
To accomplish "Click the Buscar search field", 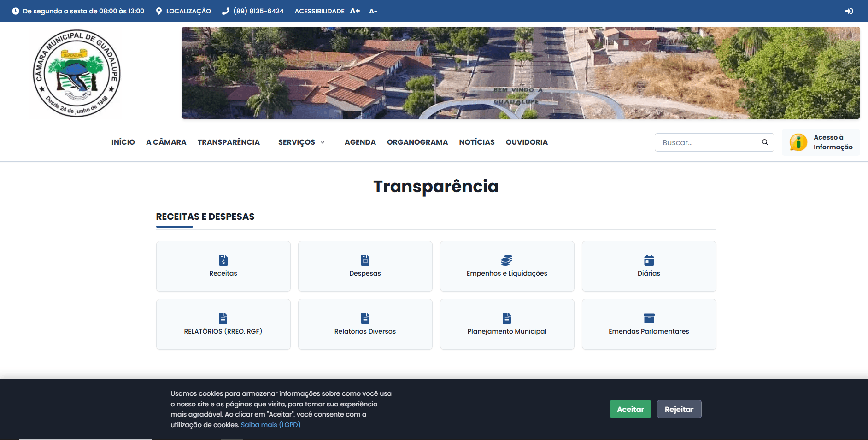I will 709,142.
